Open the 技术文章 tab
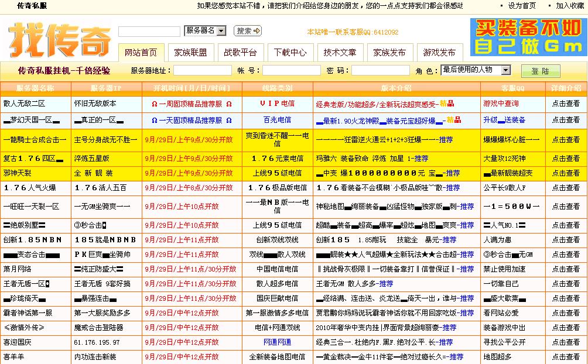The image size is (588, 364). point(340,52)
